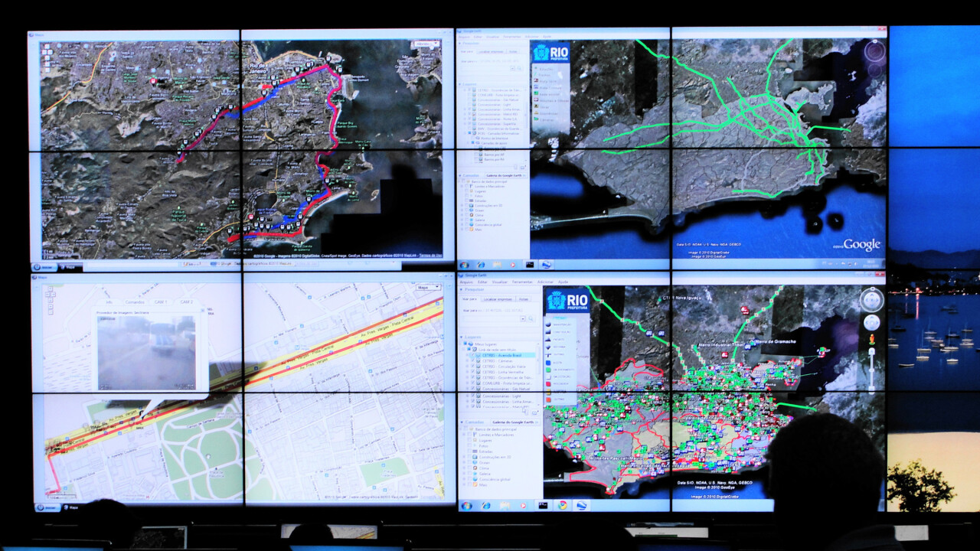Open Internet Explorer from the bottom-right taskbar

pyautogui.click(x=486, y=505)
